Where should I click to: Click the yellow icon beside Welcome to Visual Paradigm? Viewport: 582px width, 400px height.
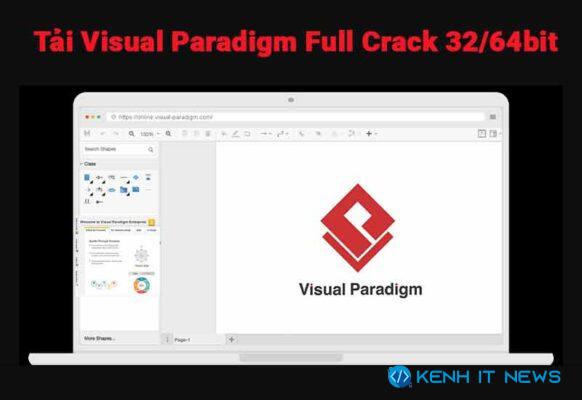click(x=151, y=222)
